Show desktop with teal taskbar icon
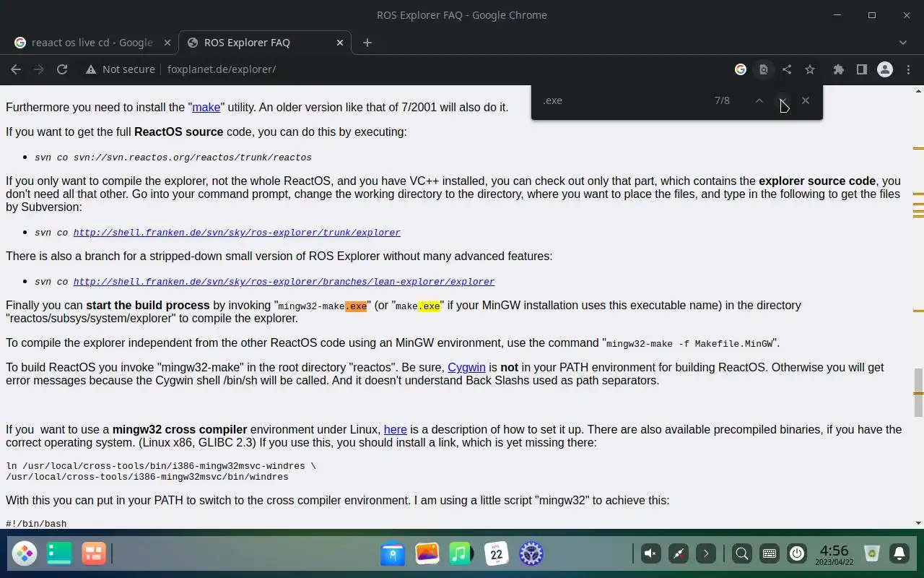Screen dimensions: 924x578 (59, 554)
